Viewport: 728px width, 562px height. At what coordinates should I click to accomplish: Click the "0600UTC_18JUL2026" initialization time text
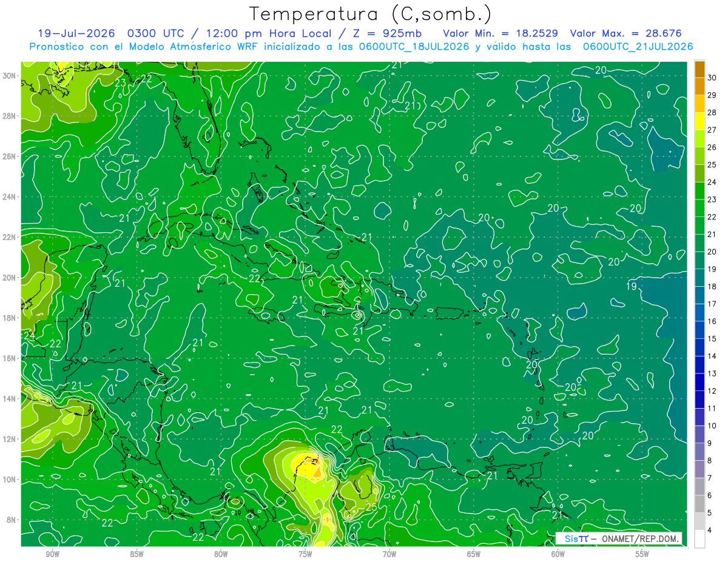(414, 47)
